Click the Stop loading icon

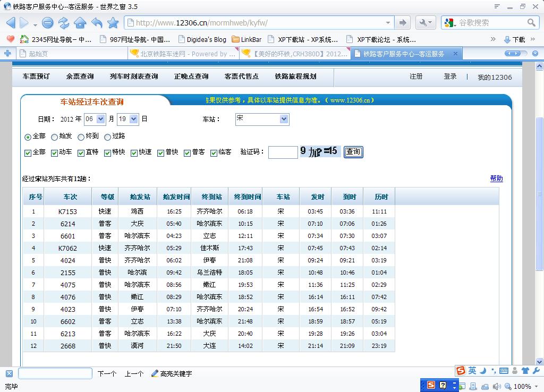point(47,23)
